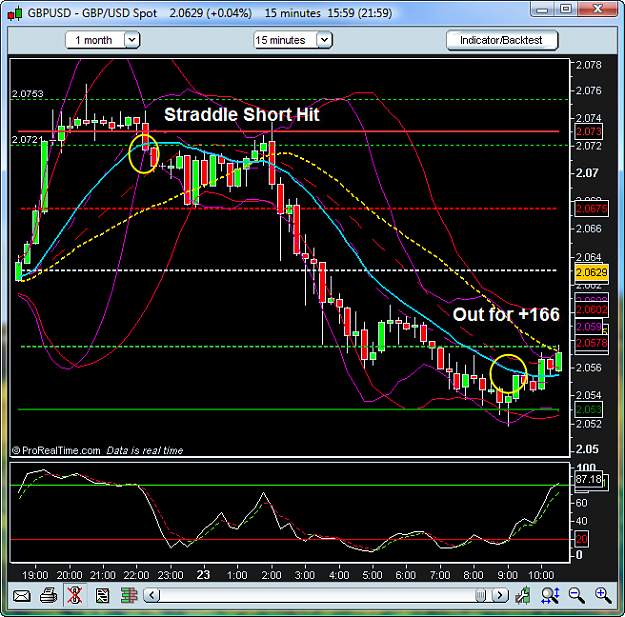
Task: Select the 15 minutes combo box
Action: (293, 40)
